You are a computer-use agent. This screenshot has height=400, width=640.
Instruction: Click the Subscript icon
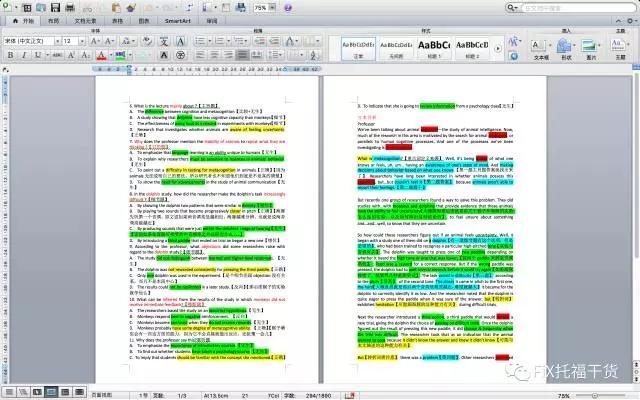point(85,55)
